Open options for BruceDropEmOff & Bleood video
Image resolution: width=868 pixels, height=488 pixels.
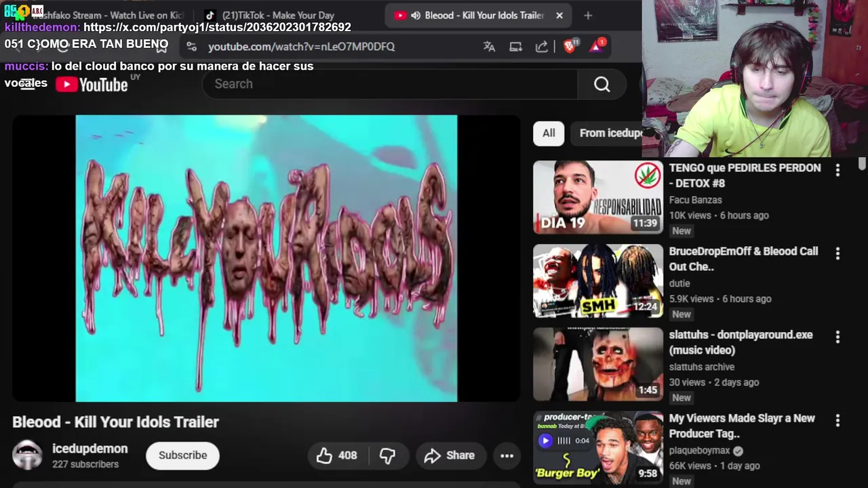pyautogui.click(x=837, y=253)
